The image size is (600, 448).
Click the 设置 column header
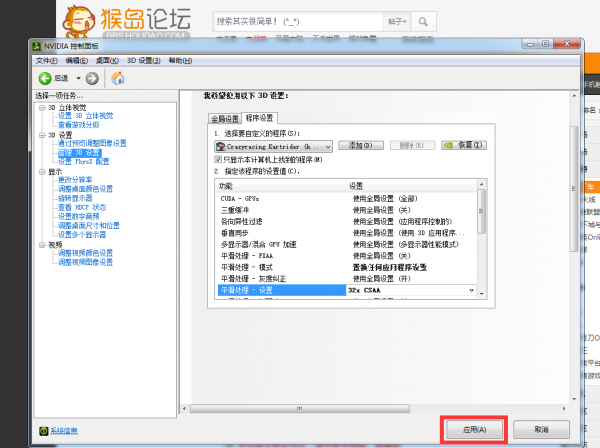(x=411, y=186)
